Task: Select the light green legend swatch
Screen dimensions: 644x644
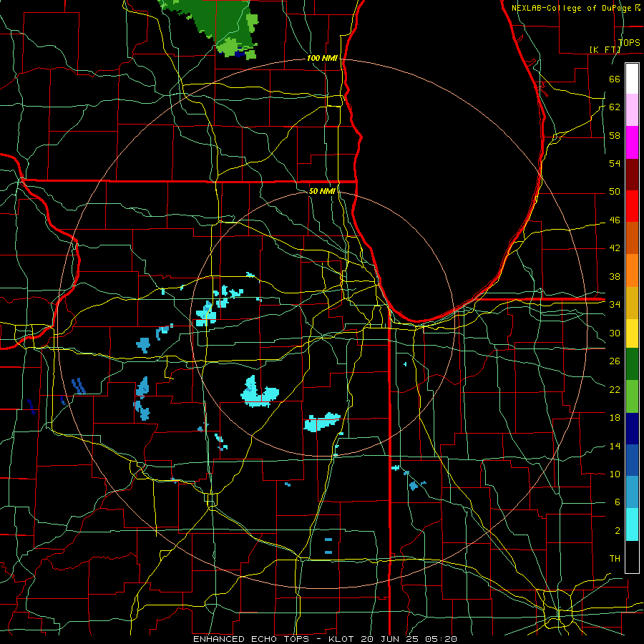Action: click(x=632, y=396)
